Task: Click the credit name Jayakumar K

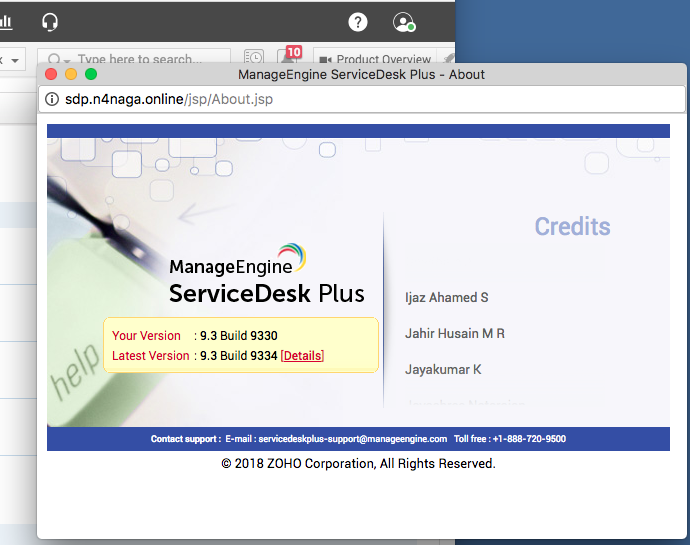Action: pyautogui.click(x=443, y=369)
